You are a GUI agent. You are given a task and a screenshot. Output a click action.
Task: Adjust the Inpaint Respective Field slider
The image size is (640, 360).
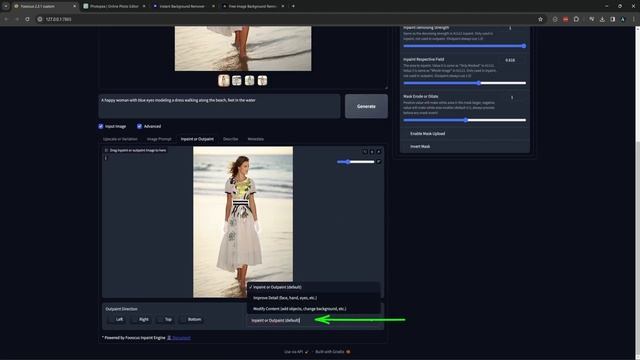464,83
